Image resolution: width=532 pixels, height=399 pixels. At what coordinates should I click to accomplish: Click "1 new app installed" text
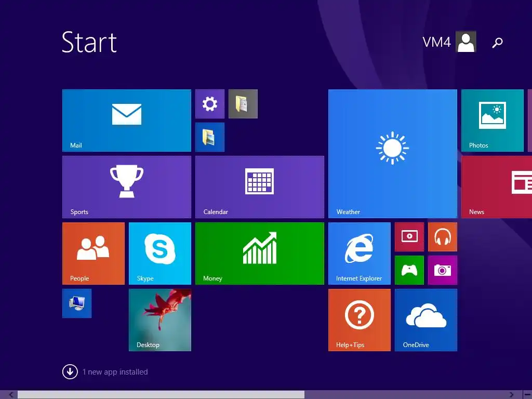pos(115,372)
